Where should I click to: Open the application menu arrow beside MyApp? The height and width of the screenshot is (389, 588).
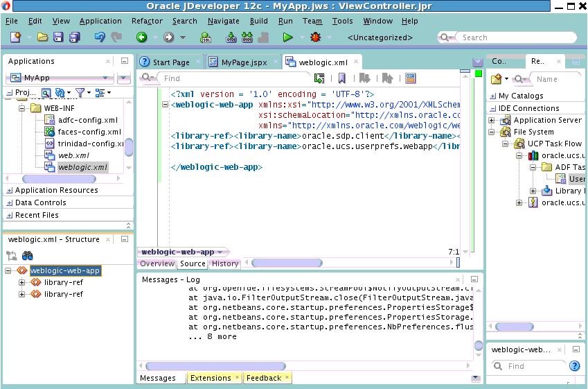point(124,78)
